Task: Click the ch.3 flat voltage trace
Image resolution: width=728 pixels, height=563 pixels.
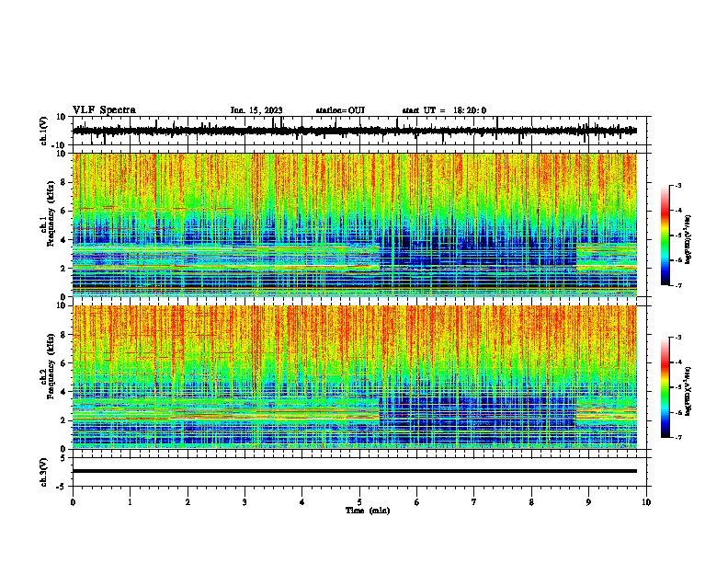Action: click(355, 471)
